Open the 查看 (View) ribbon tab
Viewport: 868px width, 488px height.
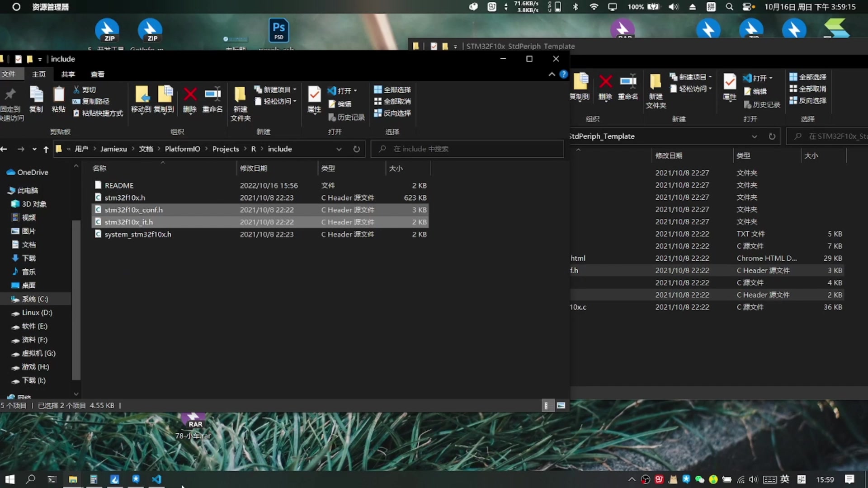coord(97,74)
